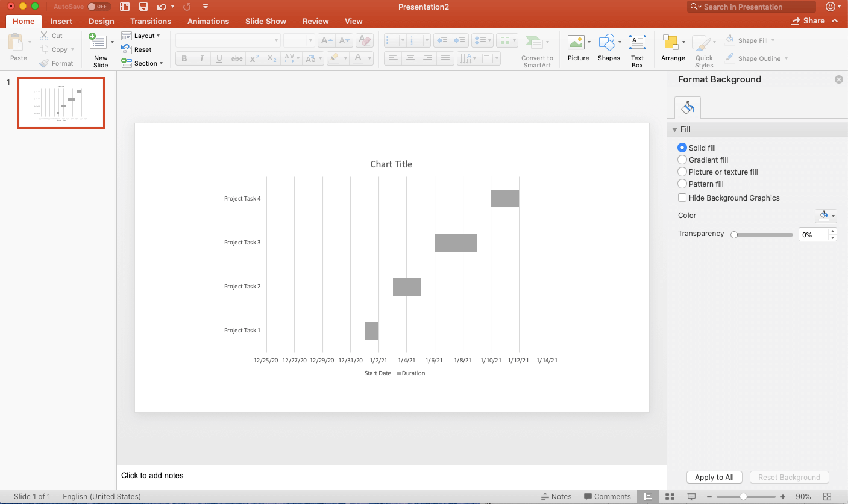
Task: Enable Hide Background Graphics checkbox
Action: pos(682,198)
